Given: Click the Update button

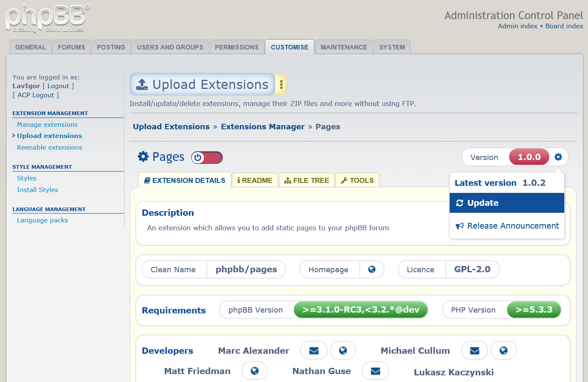Looking at the screenshot, I should pos(507,203).
